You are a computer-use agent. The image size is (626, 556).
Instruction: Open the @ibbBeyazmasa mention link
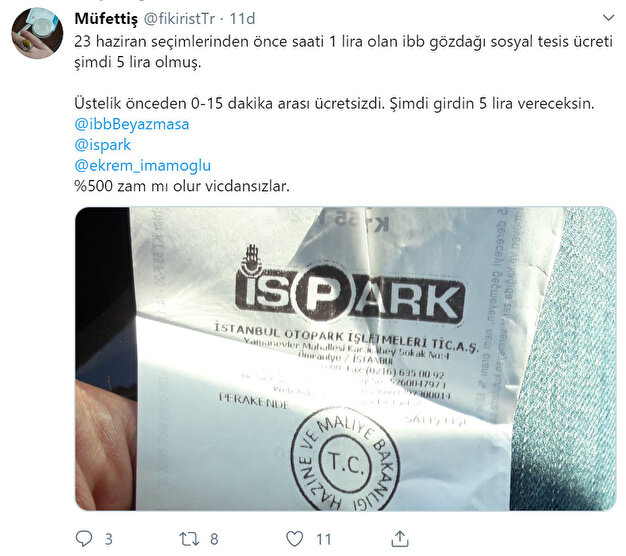point(132,124)
